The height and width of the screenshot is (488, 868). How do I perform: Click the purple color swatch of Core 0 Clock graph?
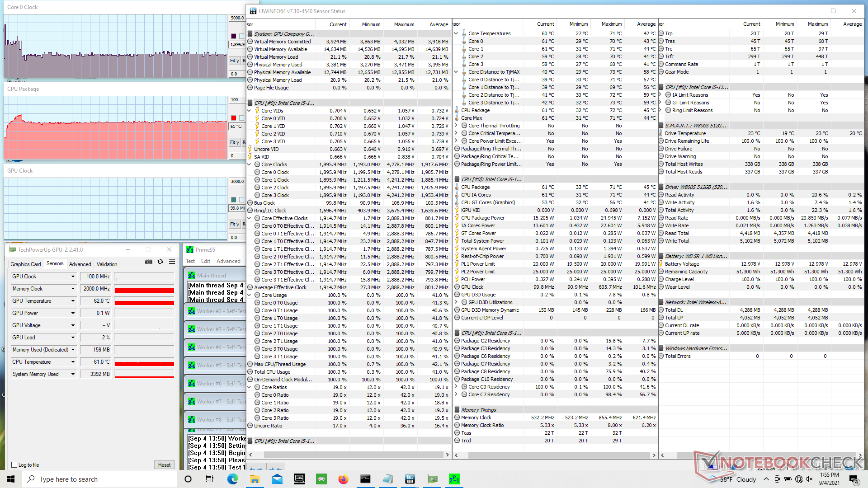234,36
